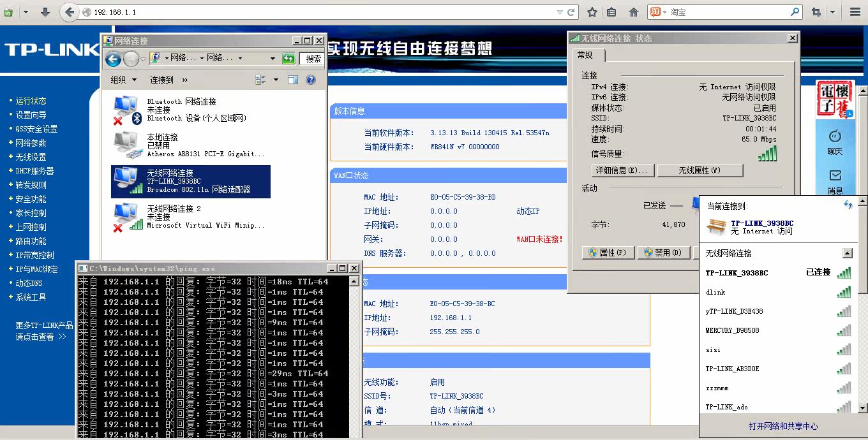Screen dimensions: 868x440
Task: Collapse the 无线网络连接 section in the flyout
Action: [x=847, y=253]
